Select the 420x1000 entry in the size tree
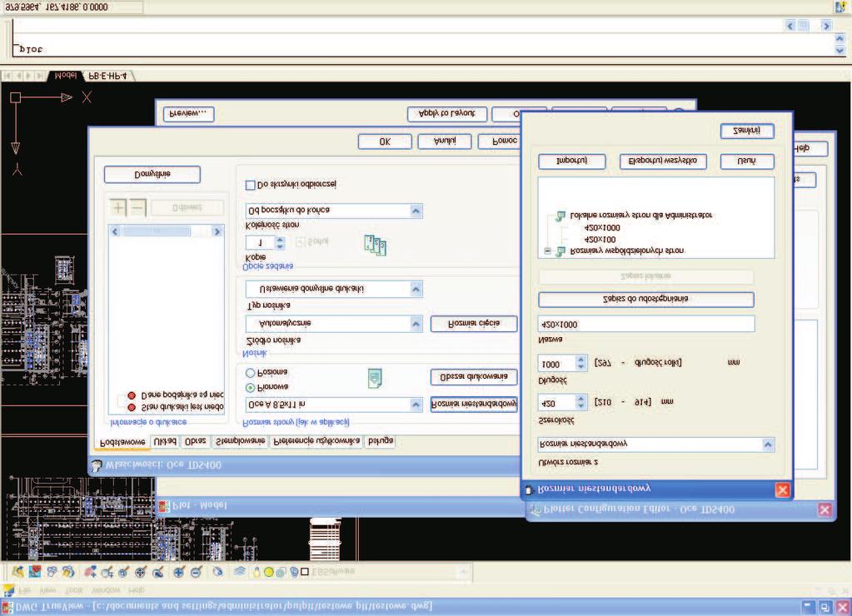This screenshot has width=852, height=616. 601,228
